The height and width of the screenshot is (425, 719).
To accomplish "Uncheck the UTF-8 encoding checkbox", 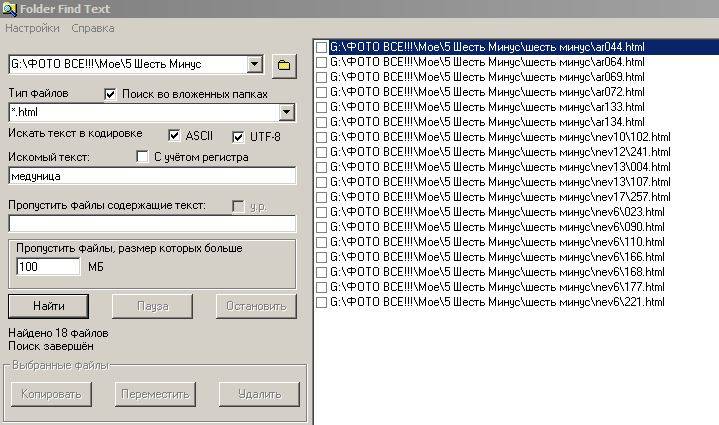I will [238, 136].
